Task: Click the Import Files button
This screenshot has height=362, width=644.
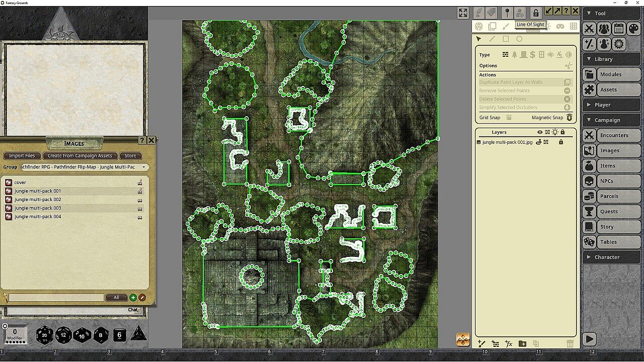Action: point(22,156)
